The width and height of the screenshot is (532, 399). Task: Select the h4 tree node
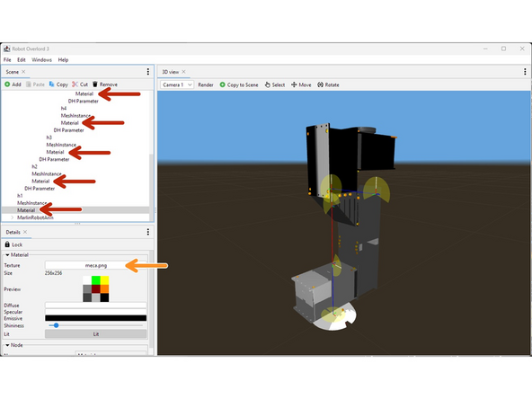64,108
